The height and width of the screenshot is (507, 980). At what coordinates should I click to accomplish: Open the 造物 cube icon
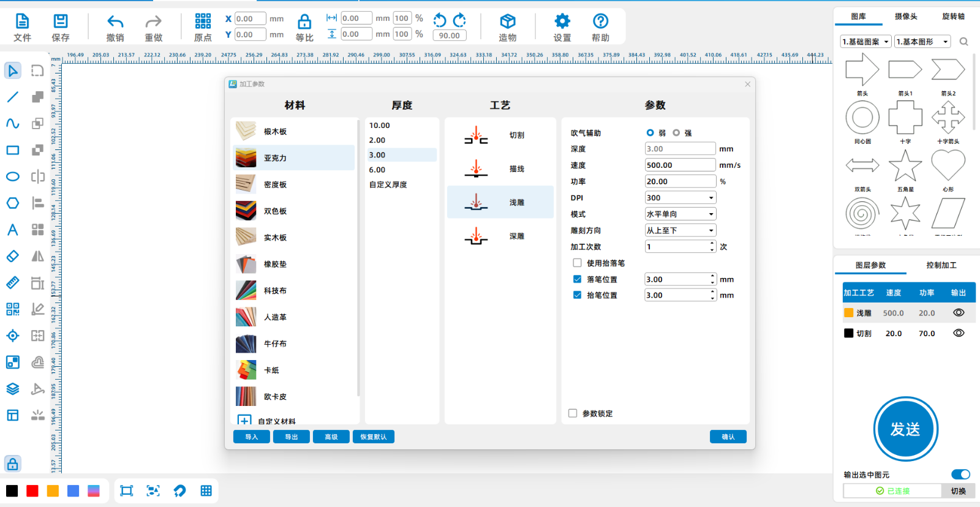(507, 23)
